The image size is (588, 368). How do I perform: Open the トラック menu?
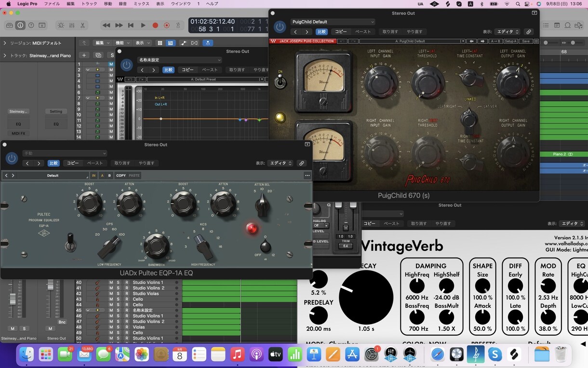[x=89, y=4]
